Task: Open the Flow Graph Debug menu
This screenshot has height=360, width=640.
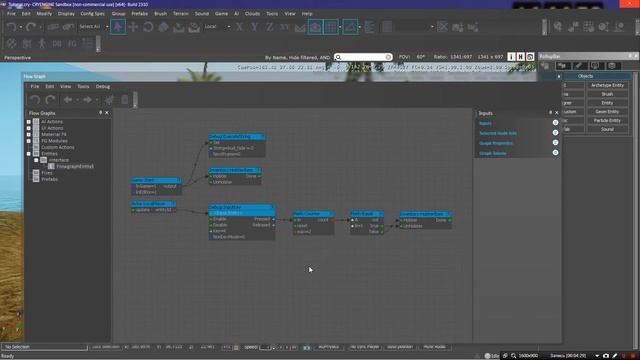Action: (x=103, y=87)
